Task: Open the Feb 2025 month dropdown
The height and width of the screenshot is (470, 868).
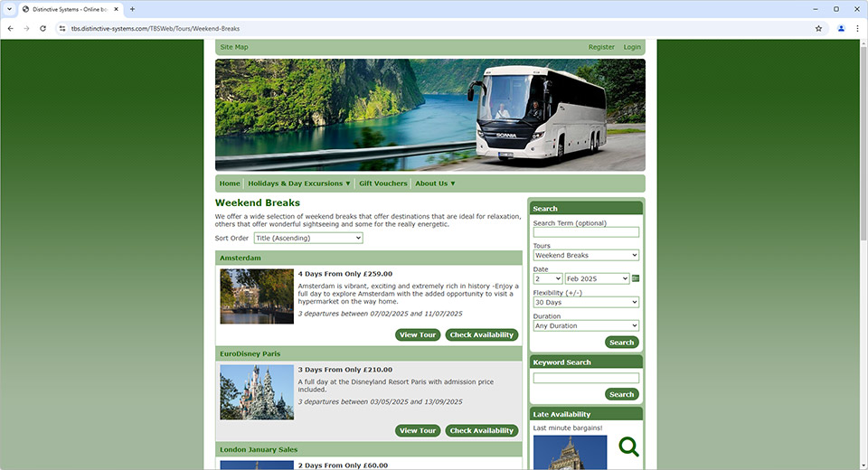Action: 597,278
